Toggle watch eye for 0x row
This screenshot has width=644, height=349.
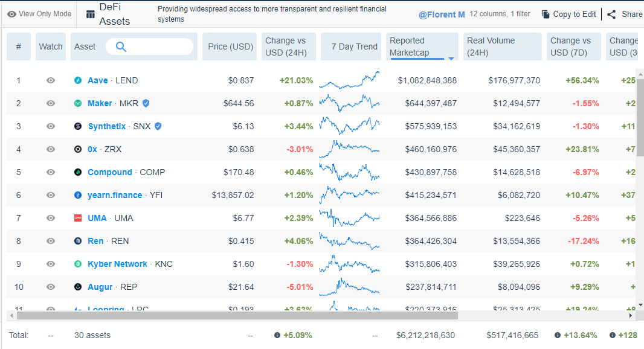click(51, 150)
